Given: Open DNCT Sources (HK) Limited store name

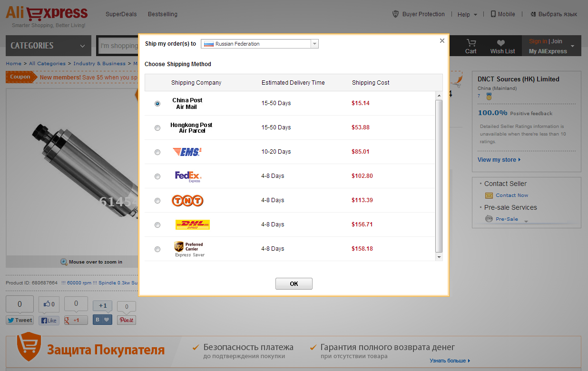Looking at the screenshot, I should point(519,79).
